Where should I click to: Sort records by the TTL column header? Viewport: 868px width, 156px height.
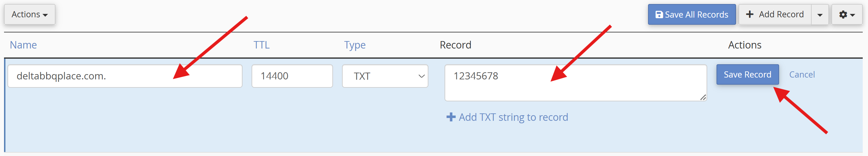[x=261, y=45]
